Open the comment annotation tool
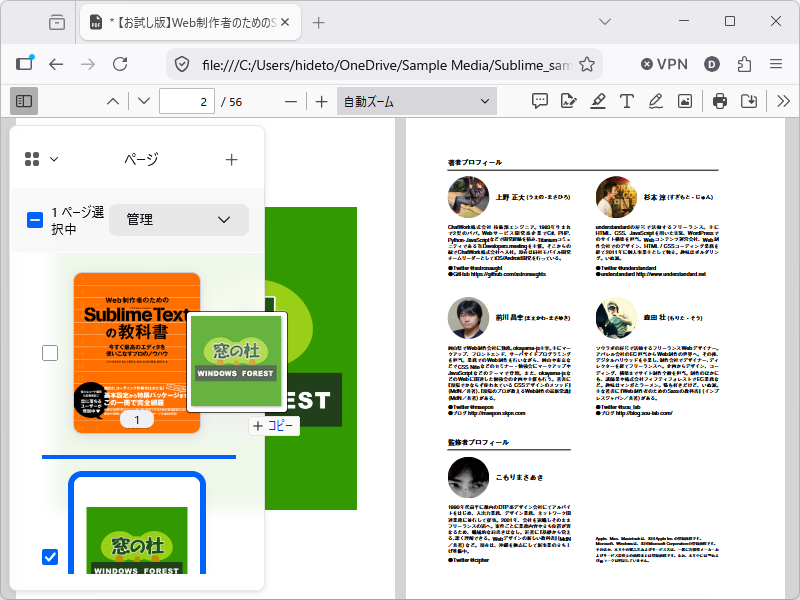Screen dimensions: 800x600 [540, 101]
